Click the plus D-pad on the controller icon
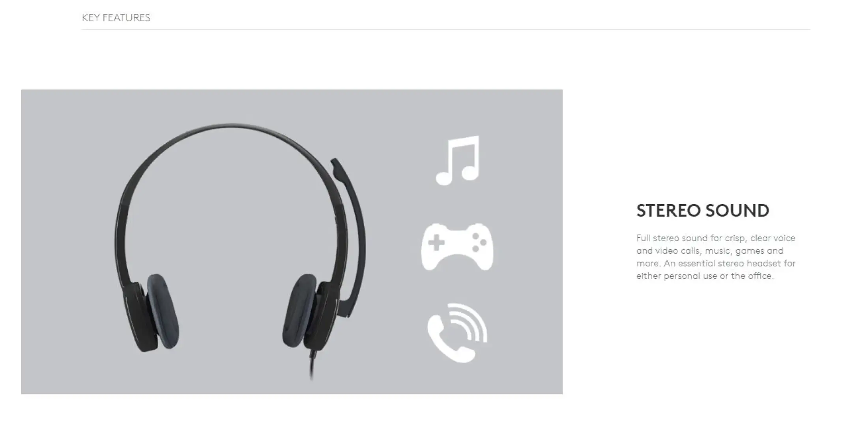 (x=436, y=243)
